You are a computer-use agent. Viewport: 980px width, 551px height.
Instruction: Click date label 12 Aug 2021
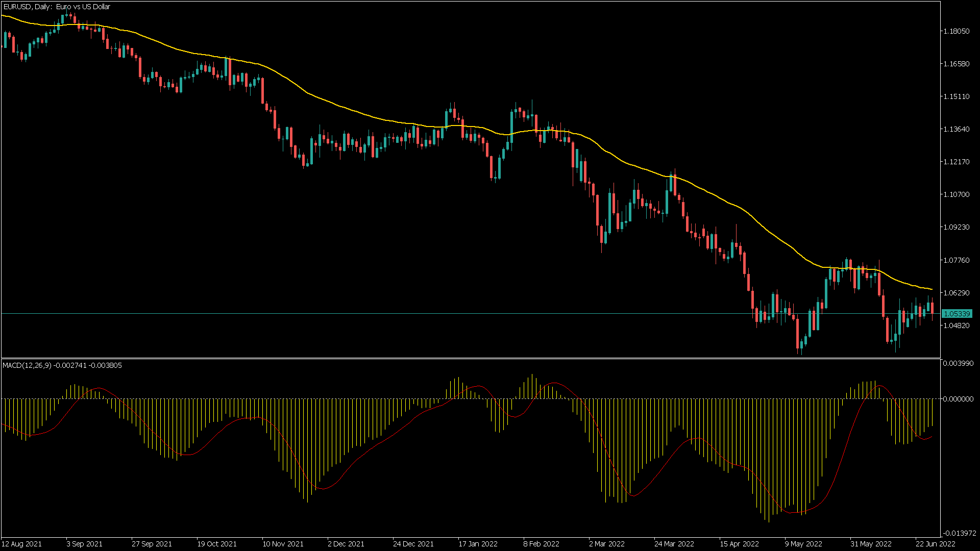point(22,544)
